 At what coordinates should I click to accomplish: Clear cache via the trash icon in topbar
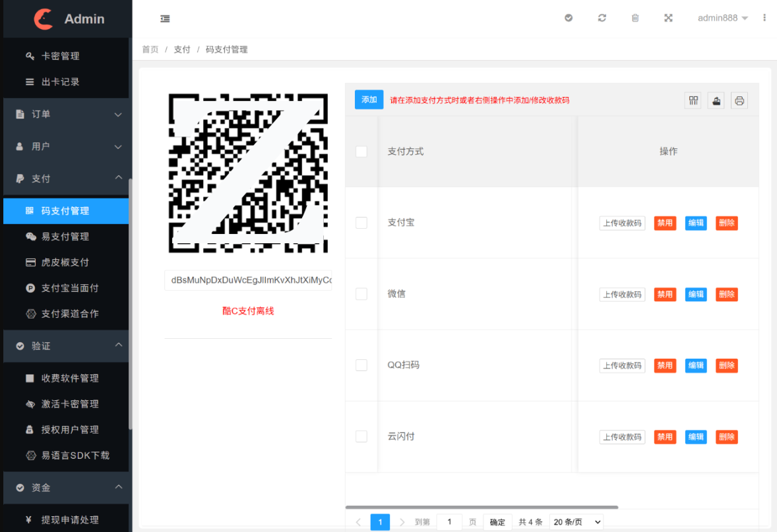(635, 18)
